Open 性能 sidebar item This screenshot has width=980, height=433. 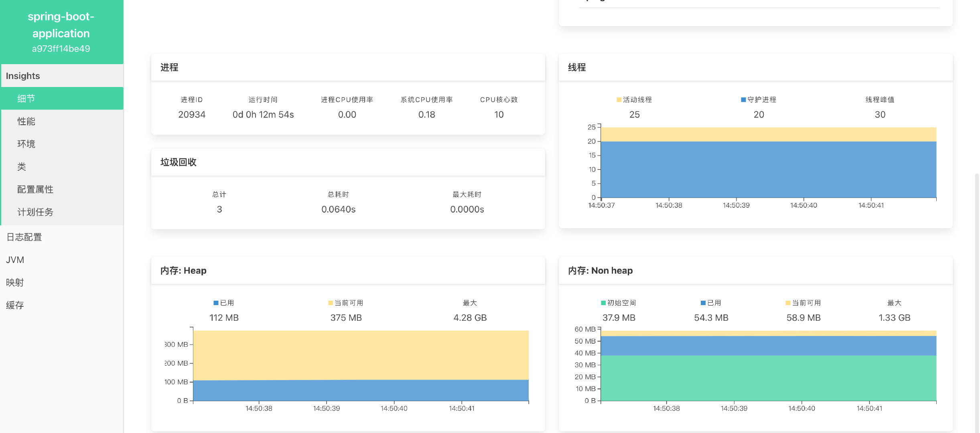point(26,121)
